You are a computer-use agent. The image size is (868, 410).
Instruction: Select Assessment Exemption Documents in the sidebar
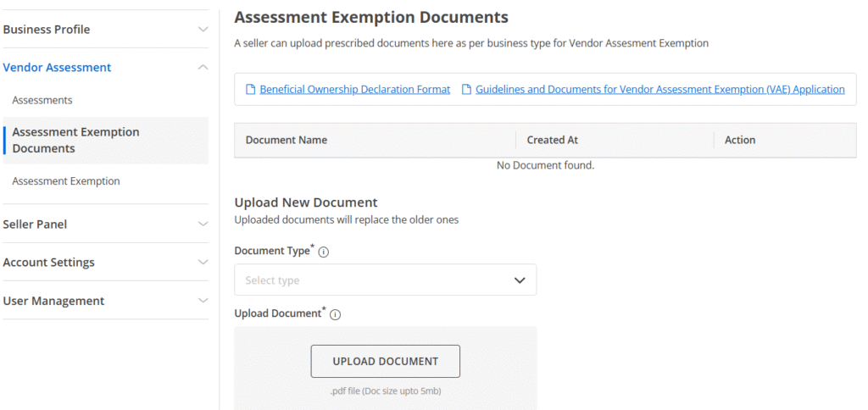(75, 141)
